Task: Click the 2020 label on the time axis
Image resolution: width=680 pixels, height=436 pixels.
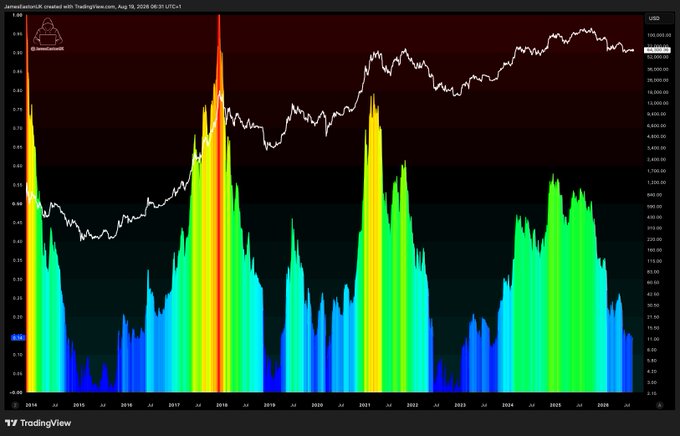Action: click(317, 405)
